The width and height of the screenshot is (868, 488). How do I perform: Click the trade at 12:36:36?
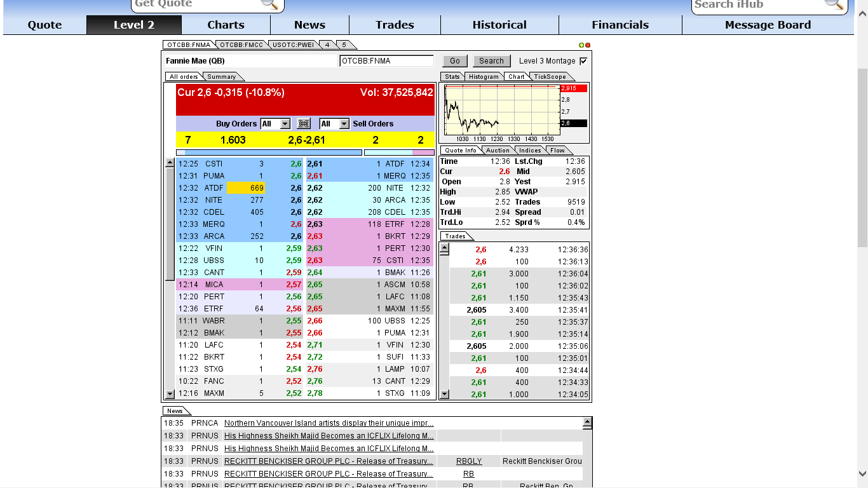pyautogui.click(x=520, y=250)
